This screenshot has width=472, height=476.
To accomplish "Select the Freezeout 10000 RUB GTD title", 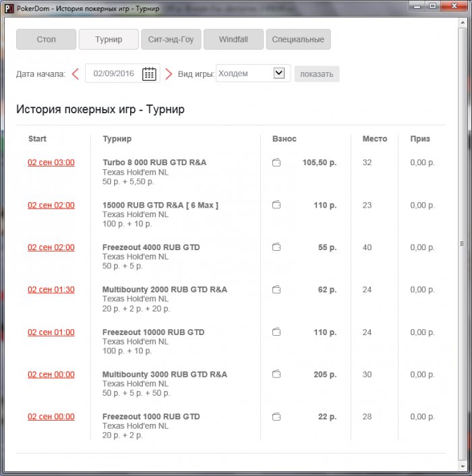I will [153, 332].
